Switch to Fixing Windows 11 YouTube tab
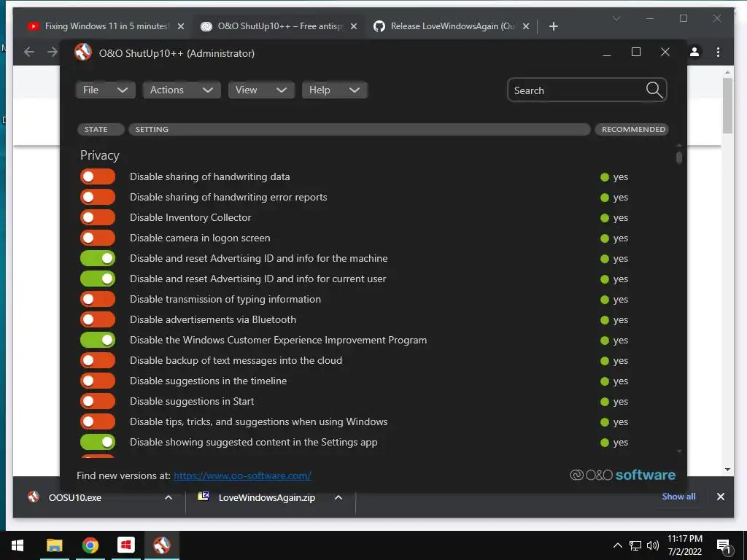Screen dimensions: 747x560 coord(106,26)
